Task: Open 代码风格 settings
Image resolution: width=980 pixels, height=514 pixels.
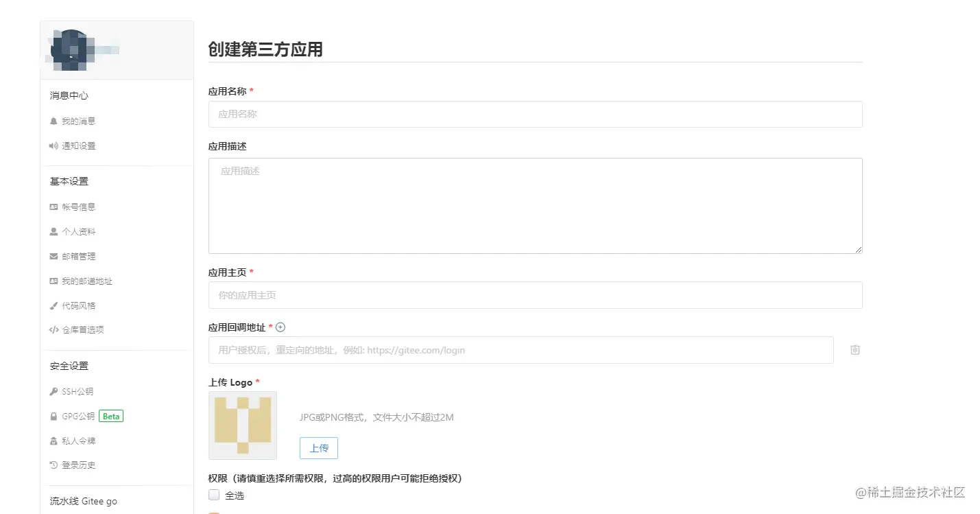Action: (x=78, y=305)
